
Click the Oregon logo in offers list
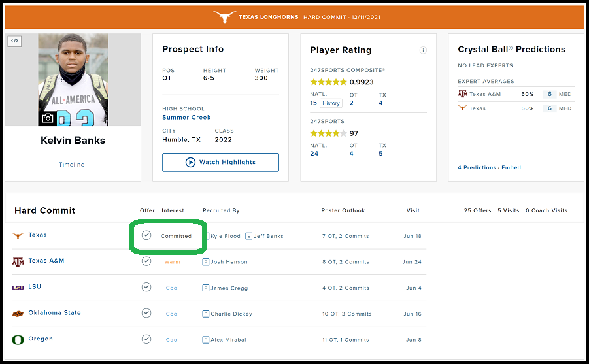(x=18, y=340)
